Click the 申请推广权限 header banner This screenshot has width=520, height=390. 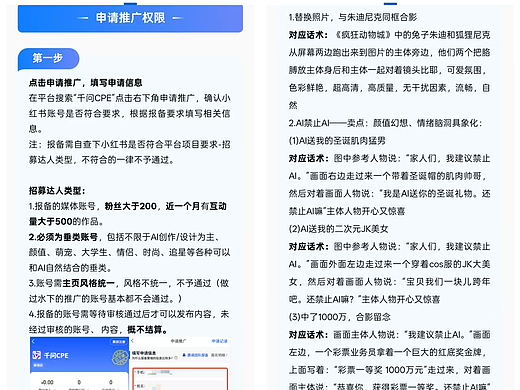130,18
